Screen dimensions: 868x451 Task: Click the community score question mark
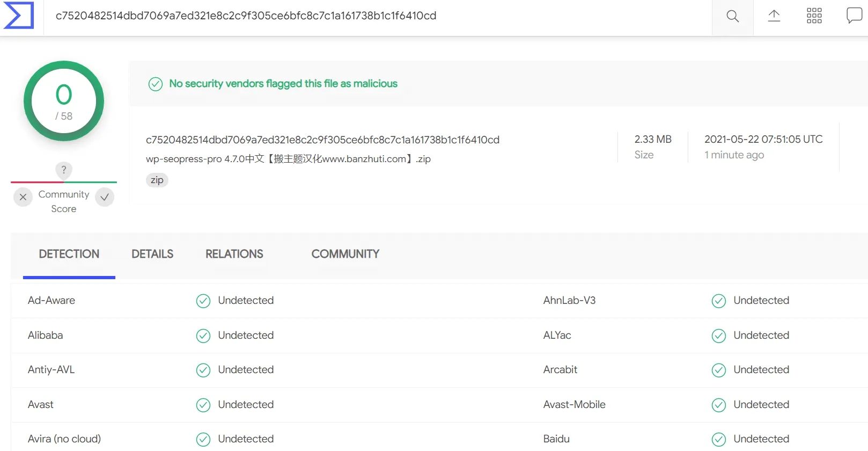[64, 170]
